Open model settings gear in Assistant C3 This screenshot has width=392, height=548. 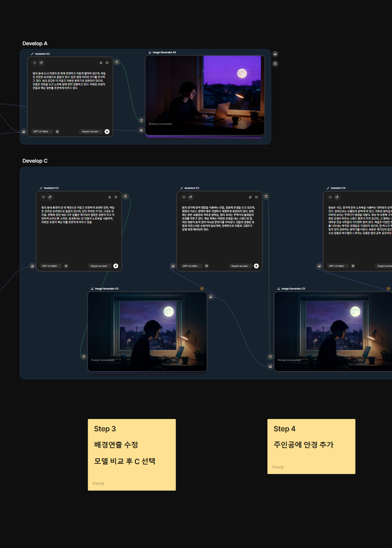tap(207, 266)
